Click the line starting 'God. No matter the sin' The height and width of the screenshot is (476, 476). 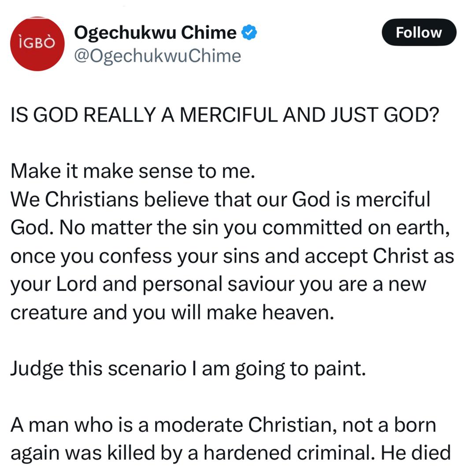click(230, 228)
